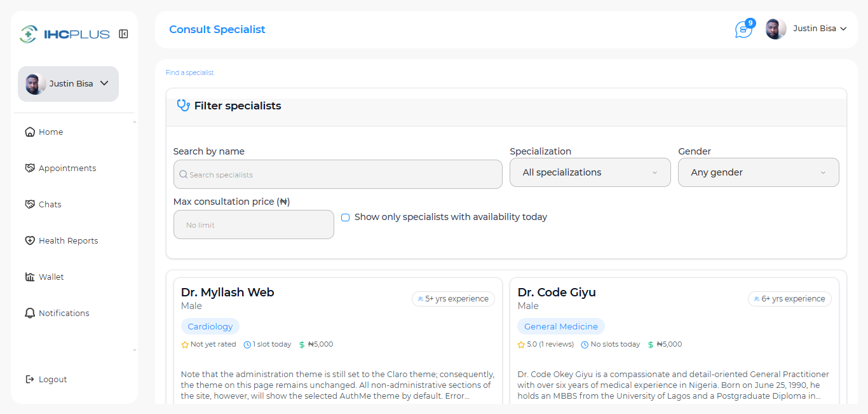This screenshot has width=868, height=414.
Task: Open chat messages icon with 9 badge
Action: coord(743,29)
